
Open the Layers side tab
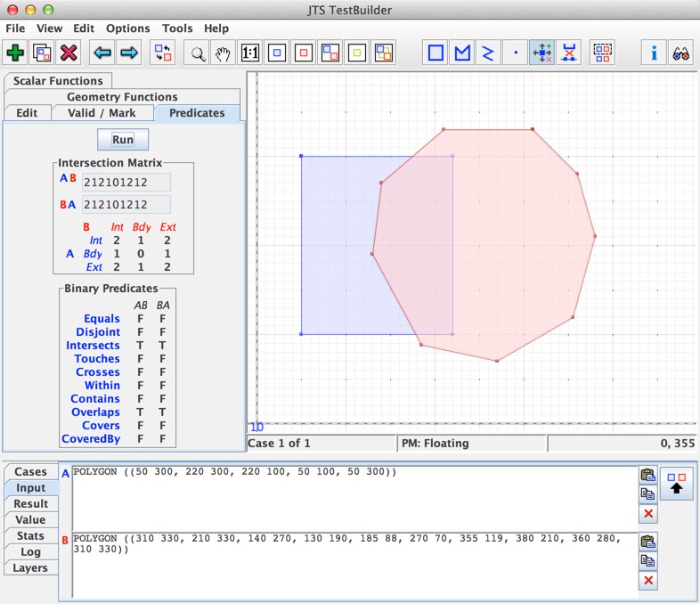coord(31,568)
